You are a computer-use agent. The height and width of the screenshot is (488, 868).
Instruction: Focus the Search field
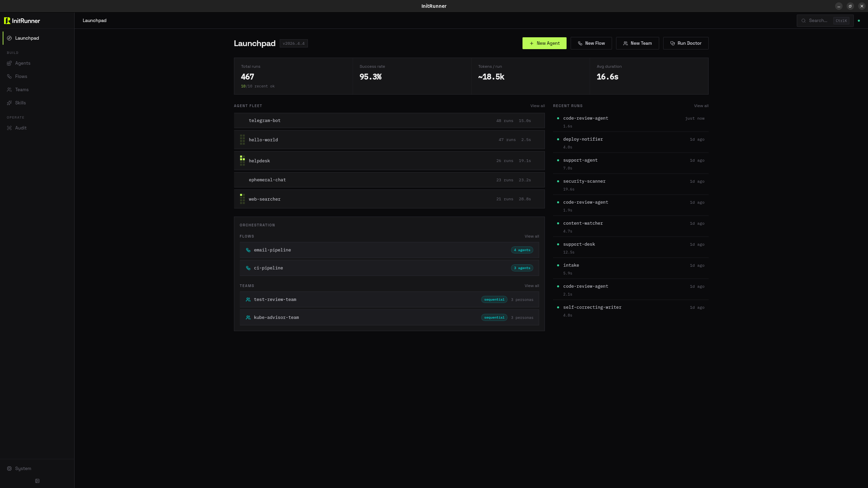(x=825, y=21)
